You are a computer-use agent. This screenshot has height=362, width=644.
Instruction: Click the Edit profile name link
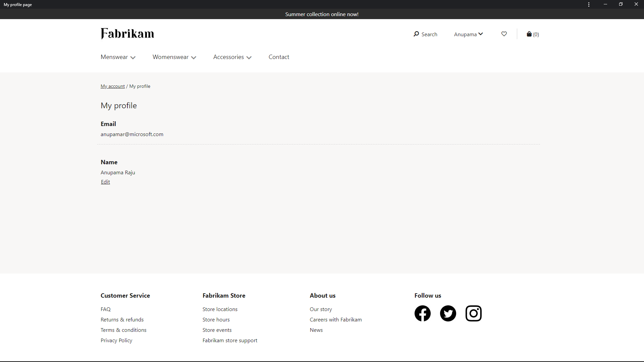pyautogui.click(x=105, y=182)
